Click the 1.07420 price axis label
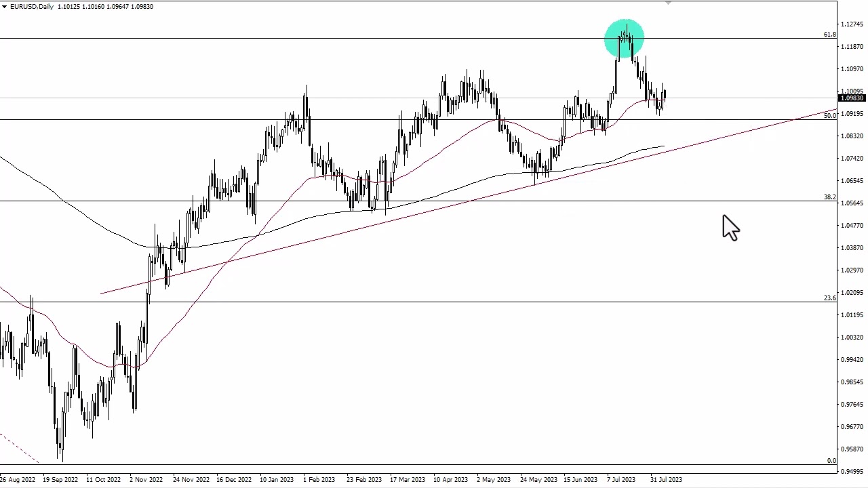The image size is (868, 488). point(852,159)
